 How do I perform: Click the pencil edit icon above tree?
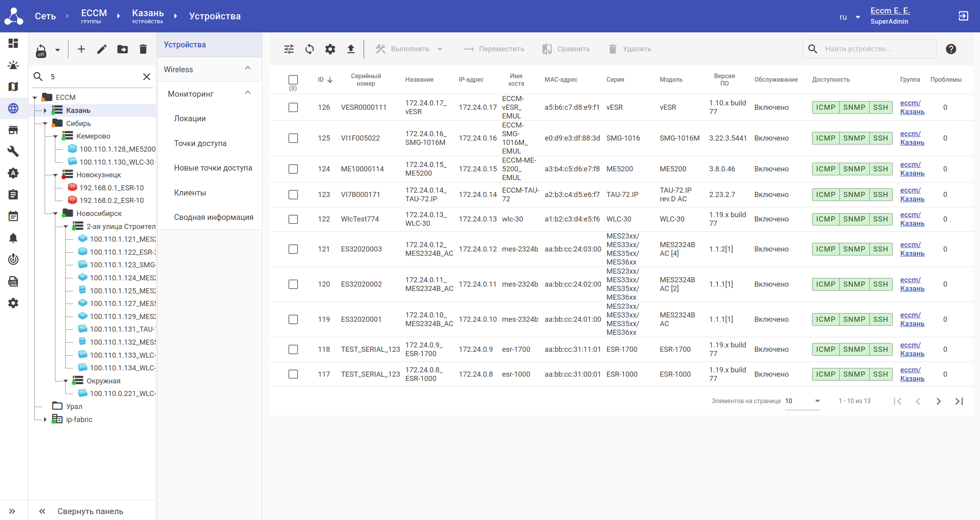tap(102, 49)
